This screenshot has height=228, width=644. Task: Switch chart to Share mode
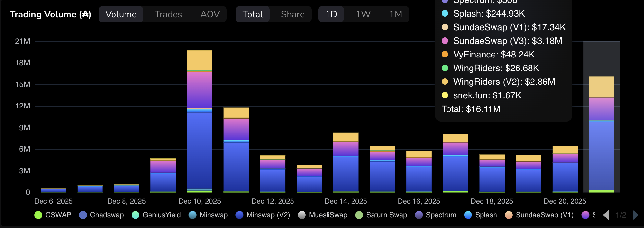292,14
